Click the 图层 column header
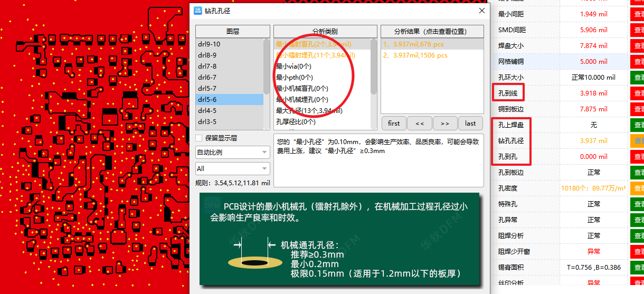This screenshot has height=294, width=644. coord(233,32)
